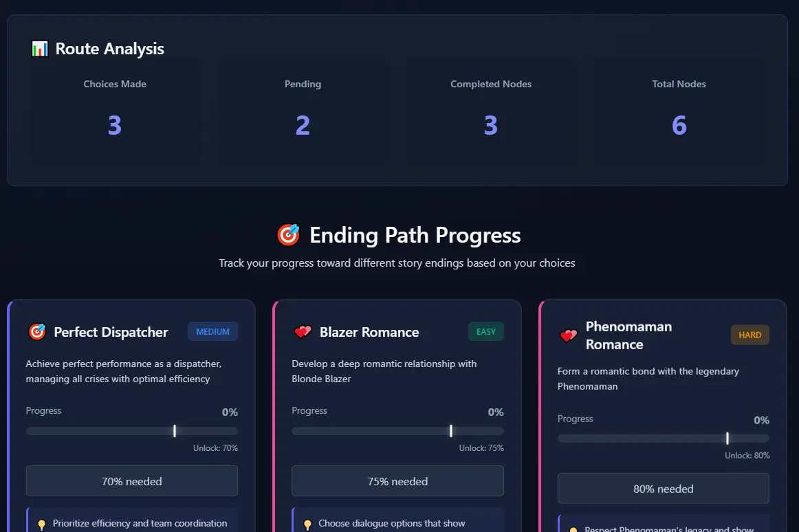The width and height of the screenshot is (799, 532).
Task: Open the Pending stat card
Action: coord(303,111)
